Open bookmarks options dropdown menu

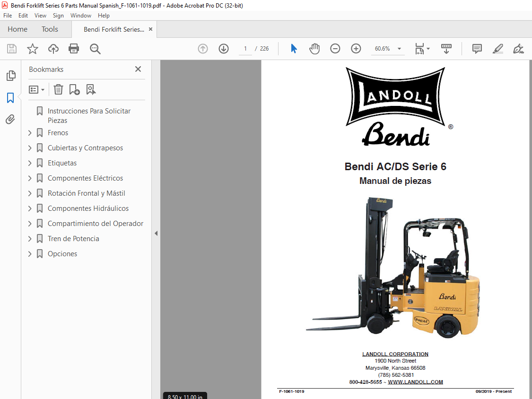pos(36,89)
